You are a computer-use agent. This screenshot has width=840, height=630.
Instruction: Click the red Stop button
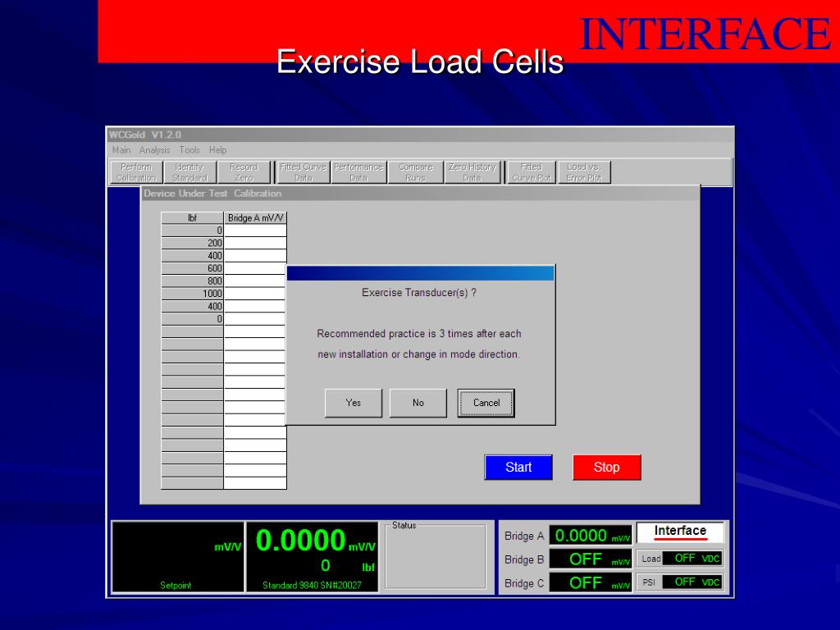(x=606, y=467)
